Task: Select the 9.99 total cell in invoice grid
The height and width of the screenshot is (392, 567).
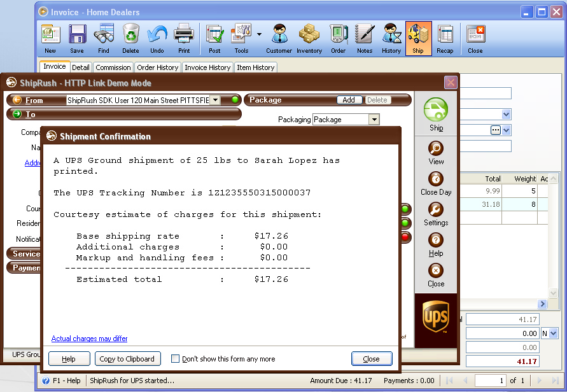Action: coord(481,191)
